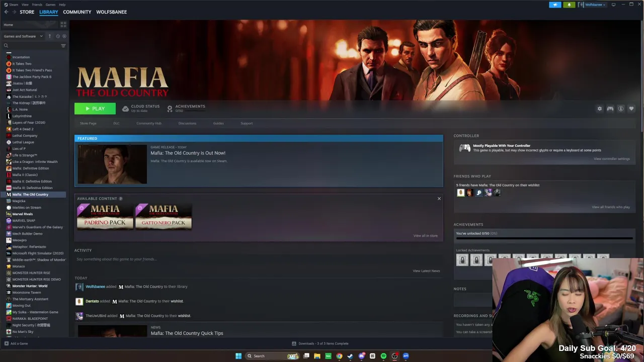Open Downloads status at the bottom bar

pyautogui.click(x=320, y=343)
